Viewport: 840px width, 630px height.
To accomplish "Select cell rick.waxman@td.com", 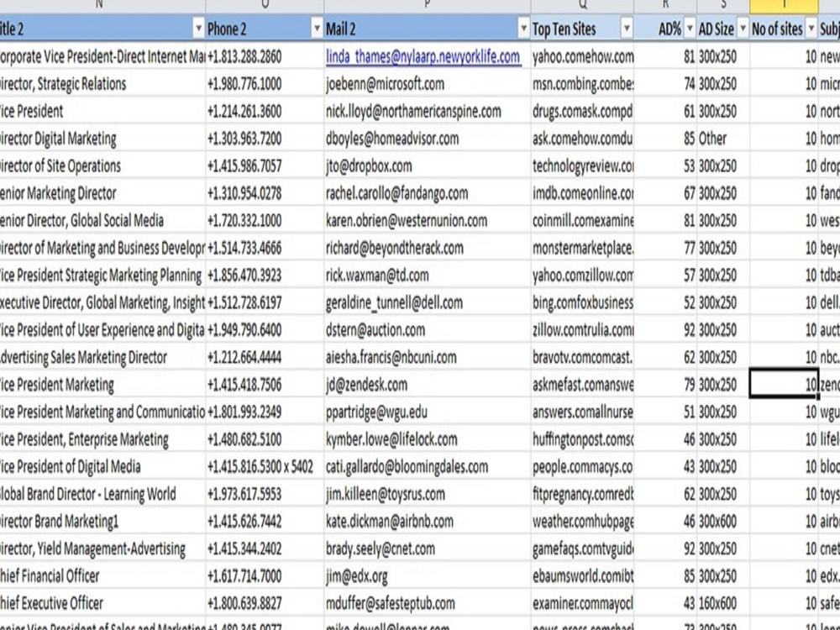I will (x=427, y=275).
